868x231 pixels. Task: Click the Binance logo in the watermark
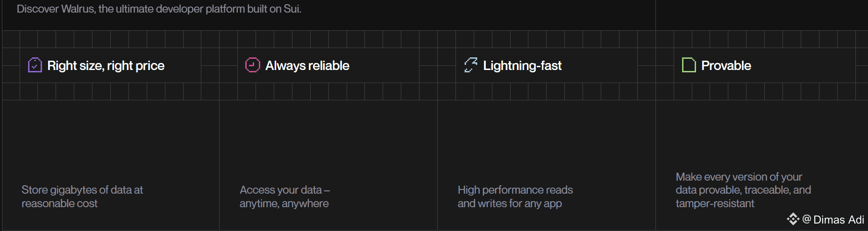coord(793,219)
